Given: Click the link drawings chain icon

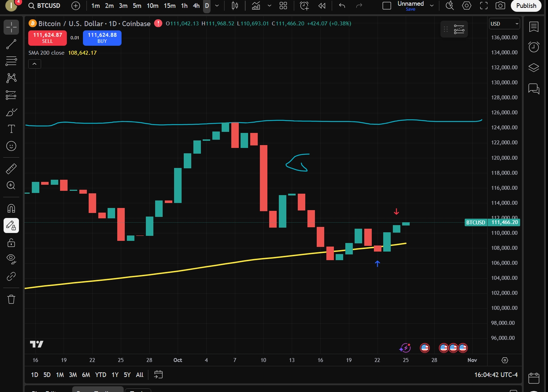Looking at the screenshot, I should pyautogui.click(x=11, y=276).
